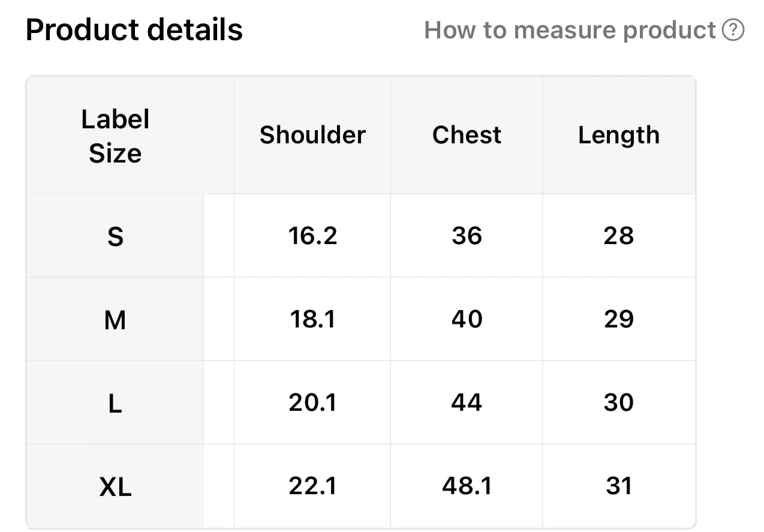Click the Shoulder column header
The image size is (764, 532).
(312, 135)
